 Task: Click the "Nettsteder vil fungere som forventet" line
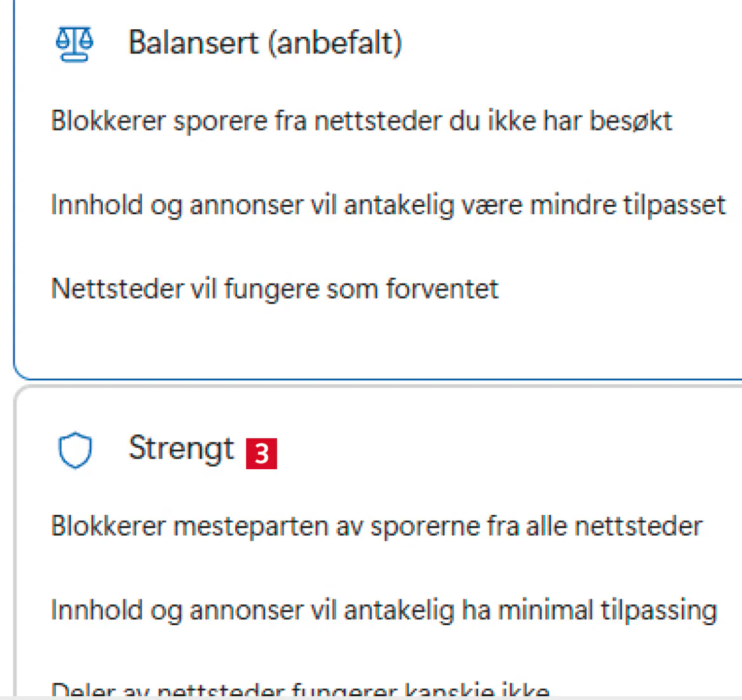275,289
